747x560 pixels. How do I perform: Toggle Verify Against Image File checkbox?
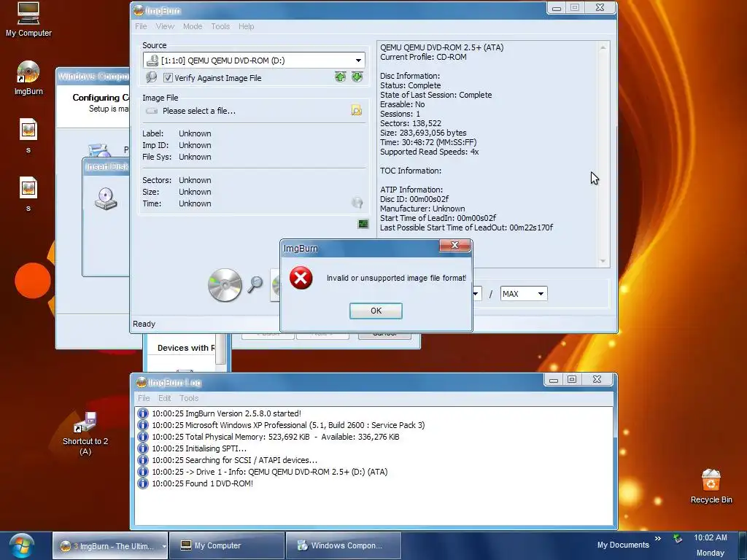[168, 77]
